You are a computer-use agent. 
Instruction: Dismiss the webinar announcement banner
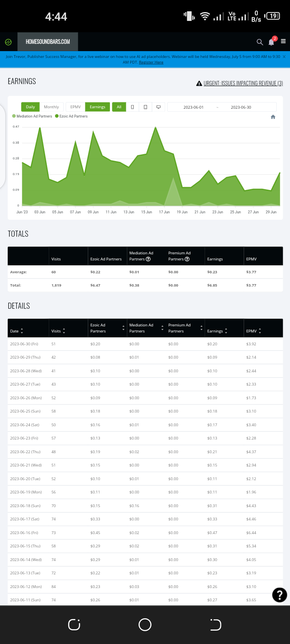tap(284, 57)
